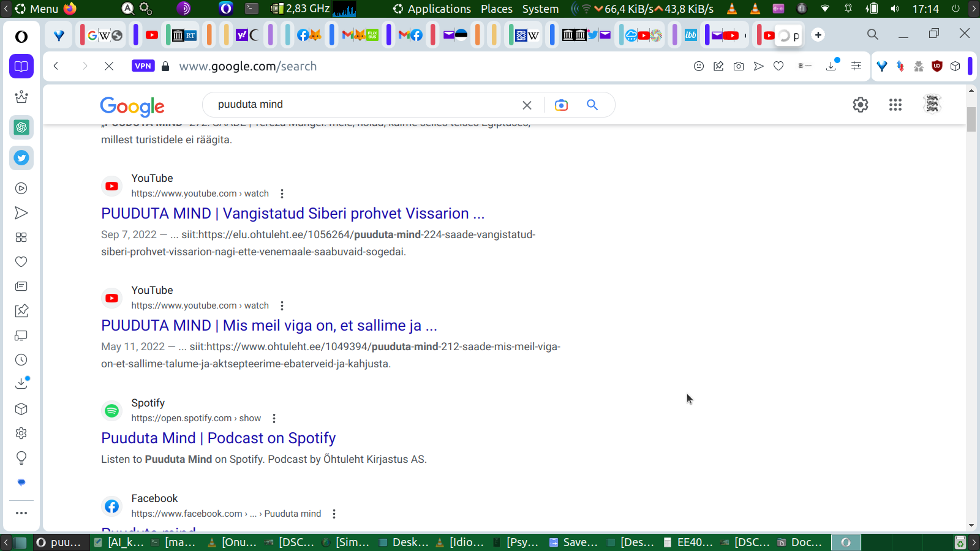Click the uBlock Origin extension icon
Viewport: 980px width, 551px height.
[937, 66]
